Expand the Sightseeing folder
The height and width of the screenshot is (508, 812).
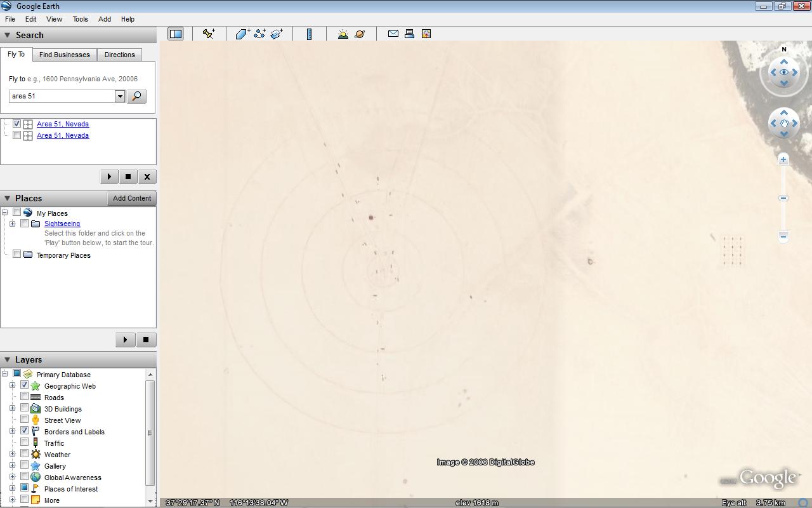tap(12, 224)
